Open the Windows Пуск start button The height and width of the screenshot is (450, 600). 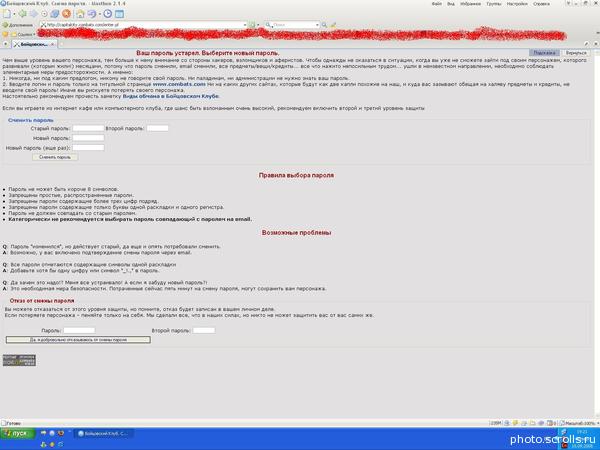[18, 433]
